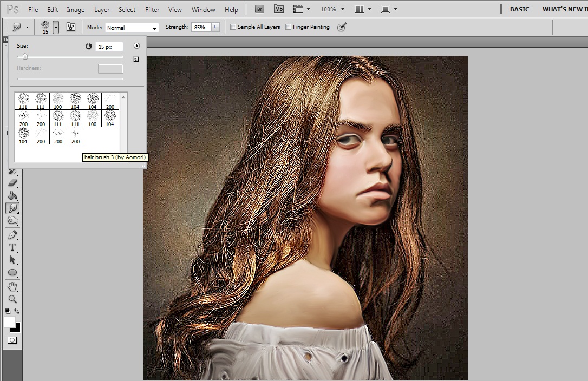This screenshot has width=588, height=381.
Task: Switch to the BASIC workspace
Action: click(x=519, y=9)
